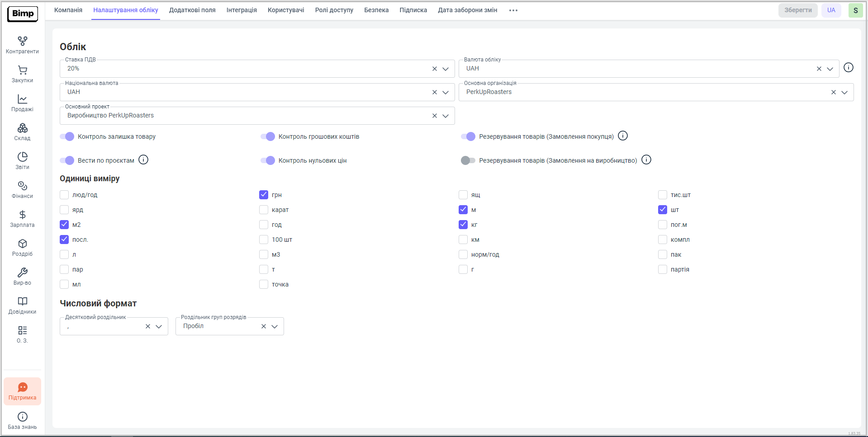Go to Продажі chart icon

click(x=22, y=103)
